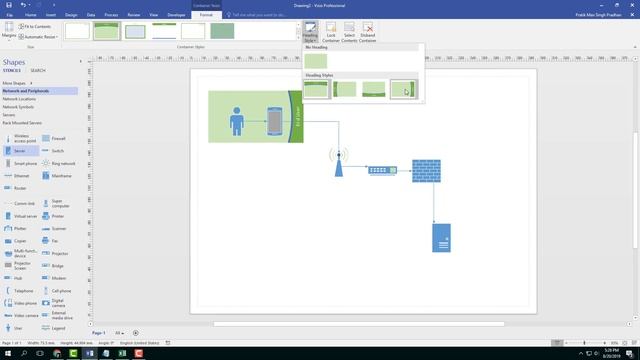Add a new page with the plus button
640x360 pixels.
136,333
